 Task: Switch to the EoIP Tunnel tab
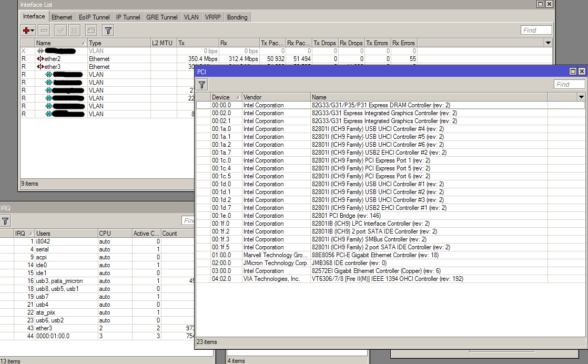94,17
